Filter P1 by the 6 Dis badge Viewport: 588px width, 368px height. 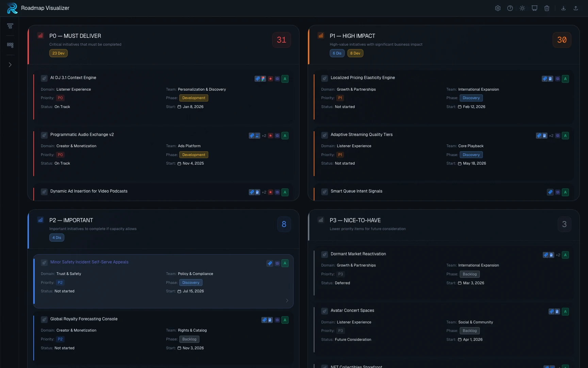337,53
